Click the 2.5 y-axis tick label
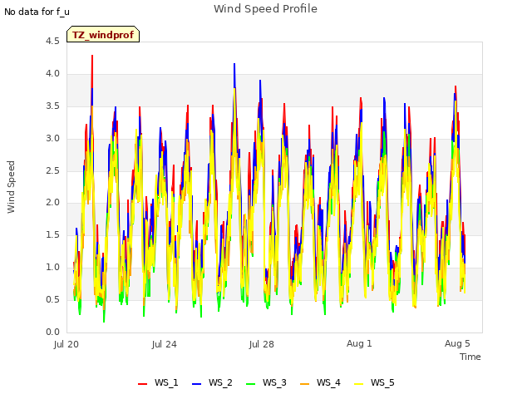532x399 pixels. (x=52, y=170)
